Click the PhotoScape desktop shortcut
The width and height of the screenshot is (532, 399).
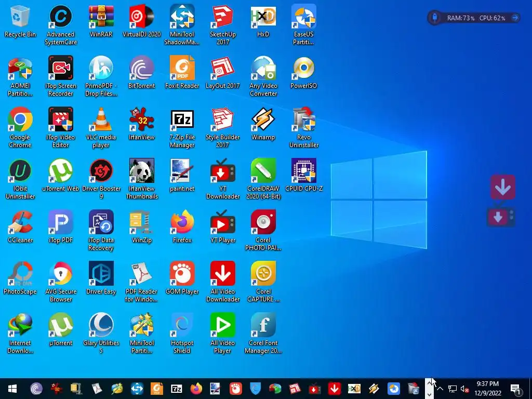[x=20, y=278]
